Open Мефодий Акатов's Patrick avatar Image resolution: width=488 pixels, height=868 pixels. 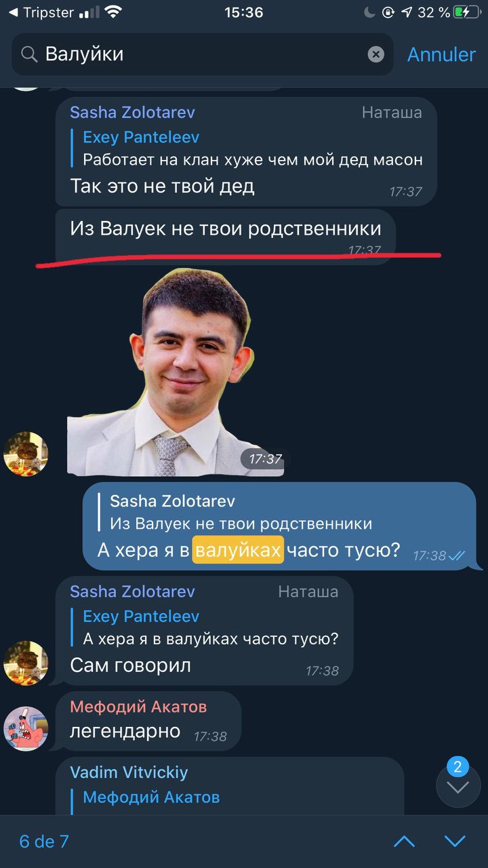pyautogui.click(x=26, y=728)
